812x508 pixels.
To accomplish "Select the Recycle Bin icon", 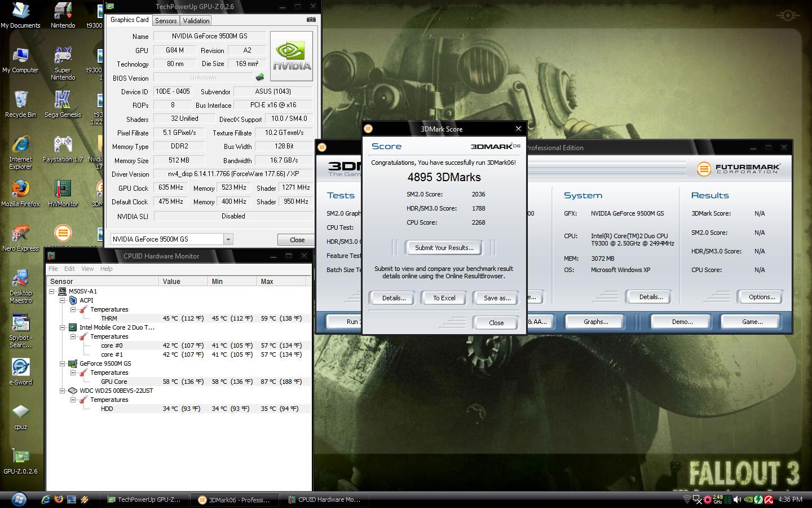I will (x=20, y=104).
